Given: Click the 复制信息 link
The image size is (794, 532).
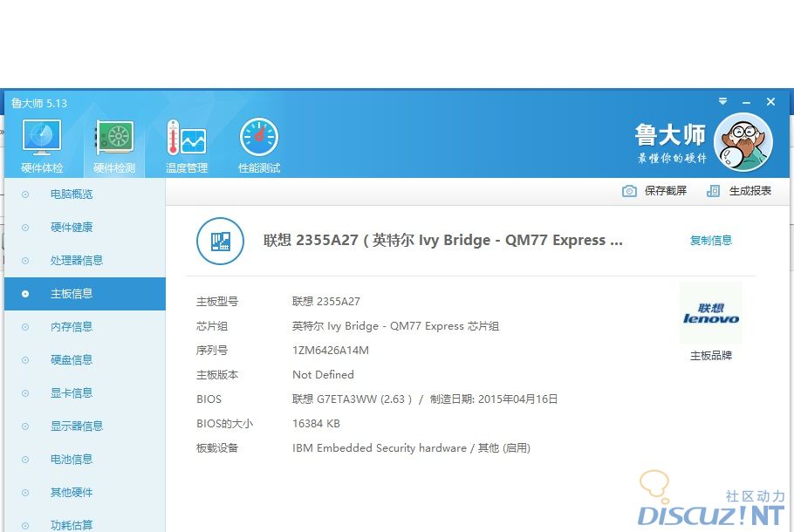Looking at the screenshot, I should tap(711, 241).
